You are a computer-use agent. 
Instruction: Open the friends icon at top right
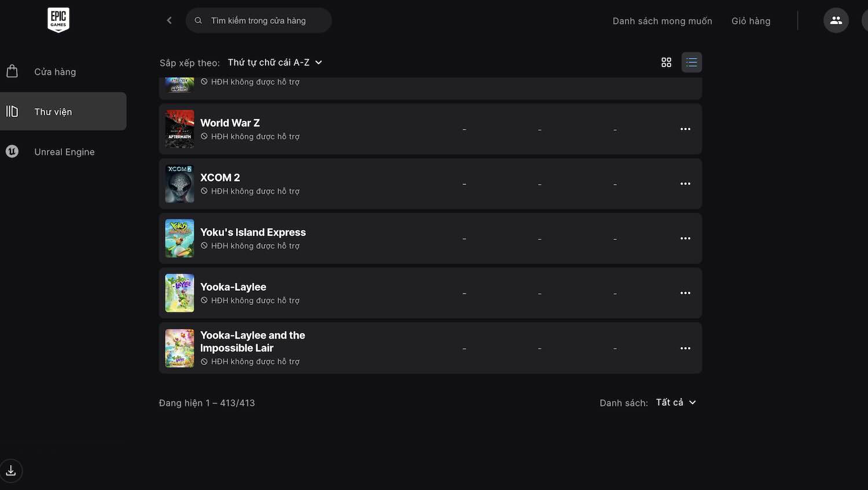(x=836, y=20)
